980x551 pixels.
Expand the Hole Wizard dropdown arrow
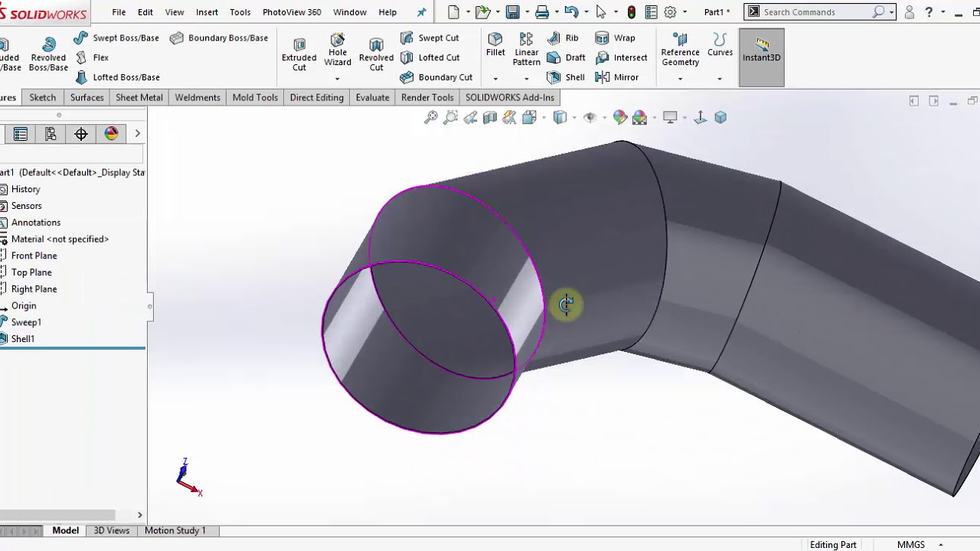pos(338,79)
